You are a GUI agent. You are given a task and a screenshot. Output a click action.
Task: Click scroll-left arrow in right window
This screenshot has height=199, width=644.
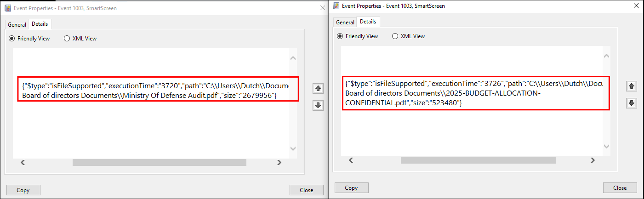click(351, 160)
